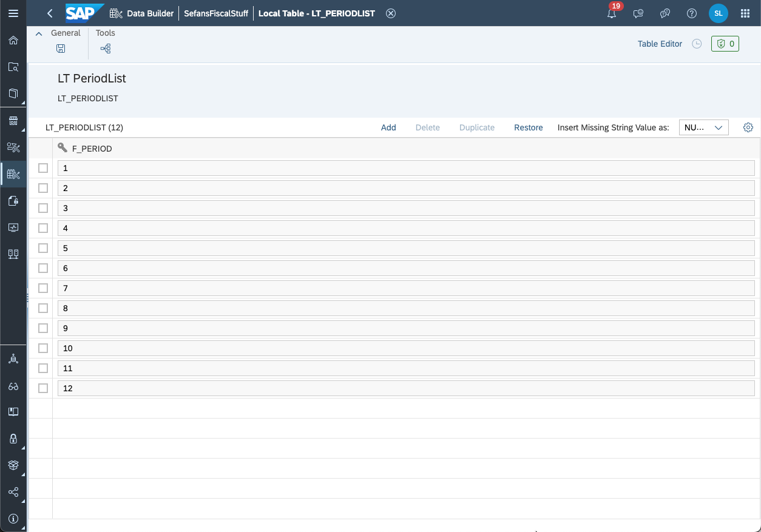Open Insert Missing String Value dropdown
761x532 pixels.
(703, 127)
